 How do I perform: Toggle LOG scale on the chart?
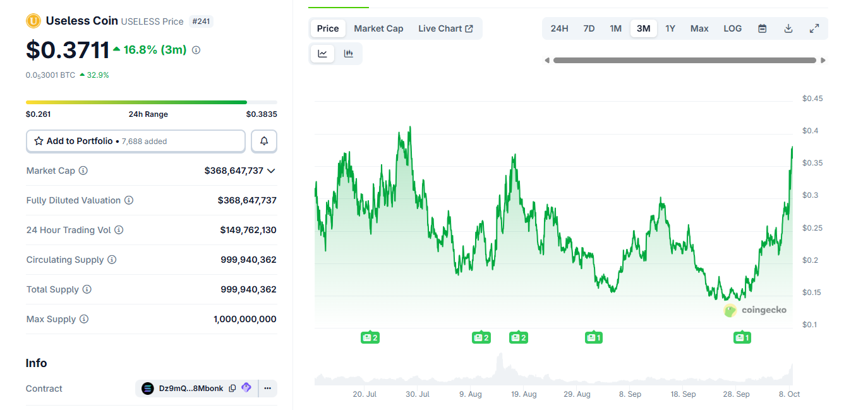pyautogui.click(x=733, y=28)
